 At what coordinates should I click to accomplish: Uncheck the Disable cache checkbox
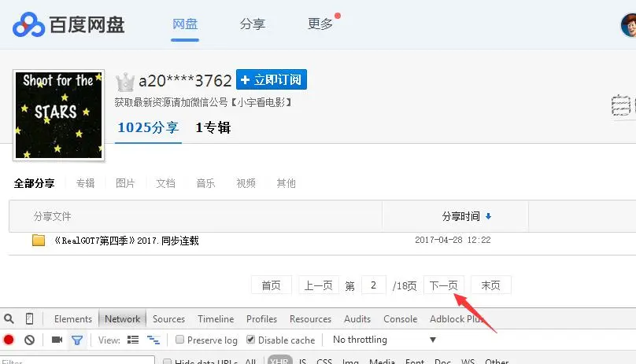[x=250, y=340]
